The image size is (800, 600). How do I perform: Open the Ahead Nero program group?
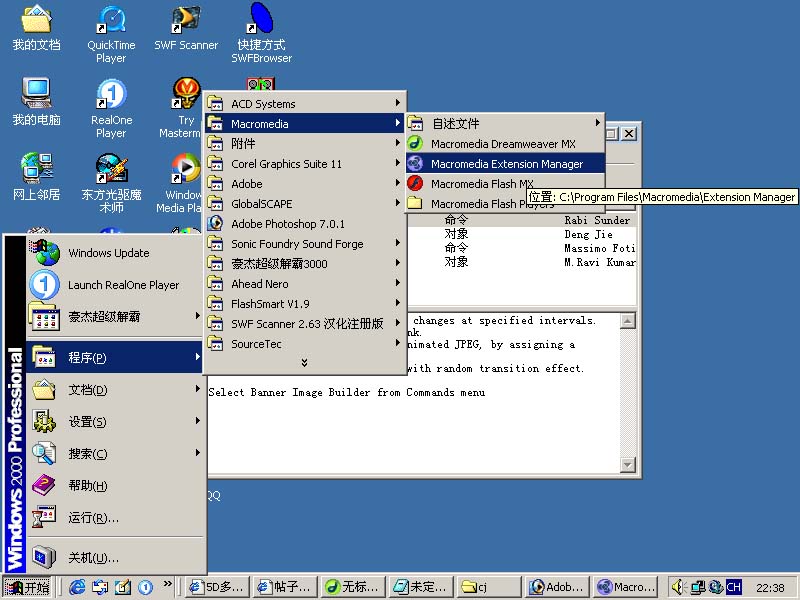click(305, 284)
